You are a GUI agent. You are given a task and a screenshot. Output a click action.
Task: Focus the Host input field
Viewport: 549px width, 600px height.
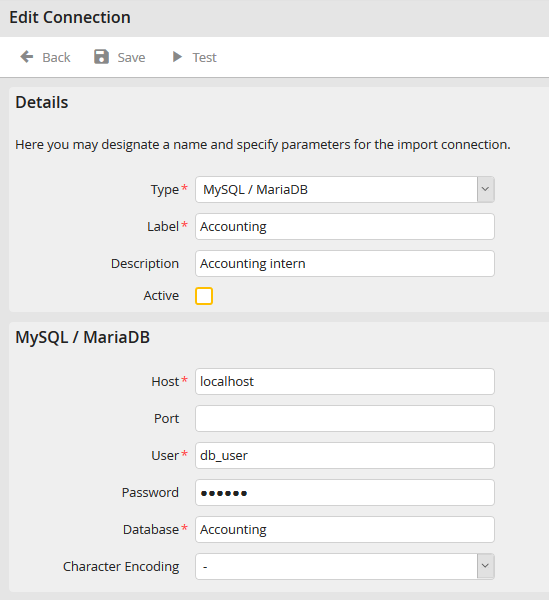[345, 382]
